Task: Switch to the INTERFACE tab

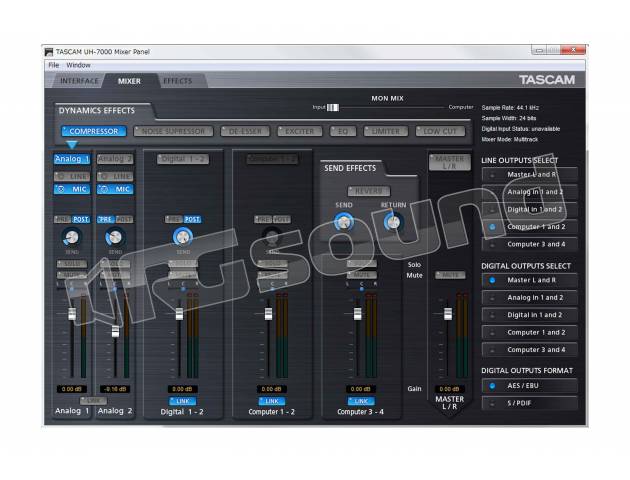Action: [x=79, y=81]
